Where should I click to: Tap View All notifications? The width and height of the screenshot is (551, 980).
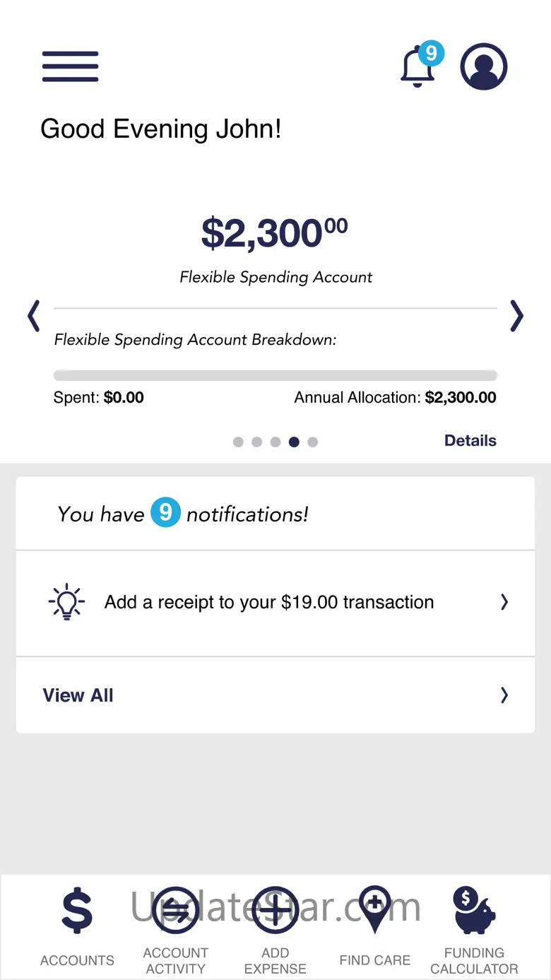pos(78,695)
